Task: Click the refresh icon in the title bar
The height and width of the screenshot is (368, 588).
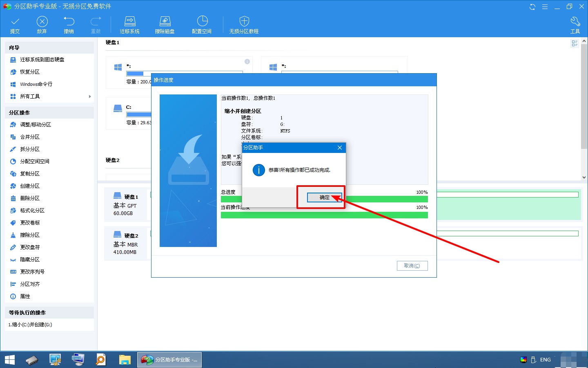Action: point(532,7)
